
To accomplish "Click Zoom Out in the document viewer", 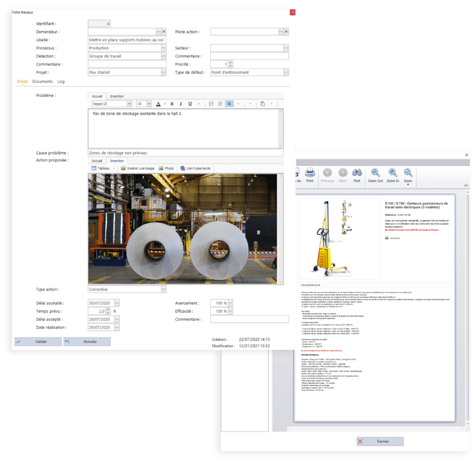I will [376, 175].
